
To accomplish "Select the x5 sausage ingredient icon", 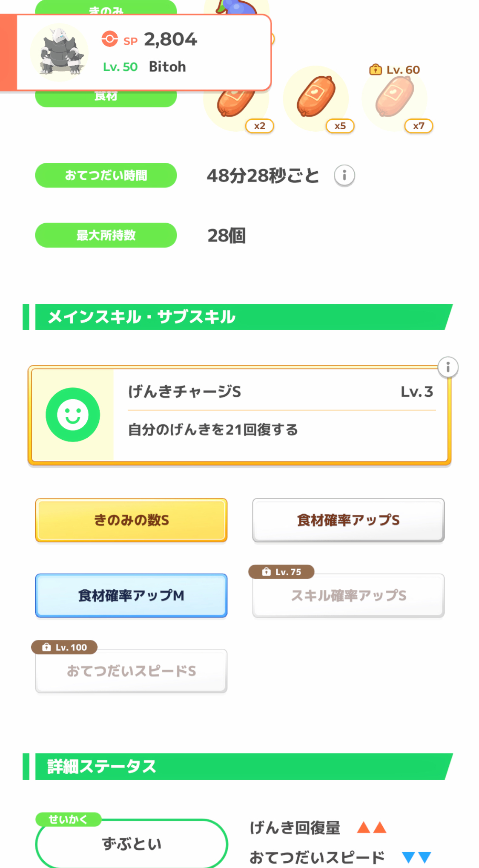I will pyautogui.click(x=316, y=98).
